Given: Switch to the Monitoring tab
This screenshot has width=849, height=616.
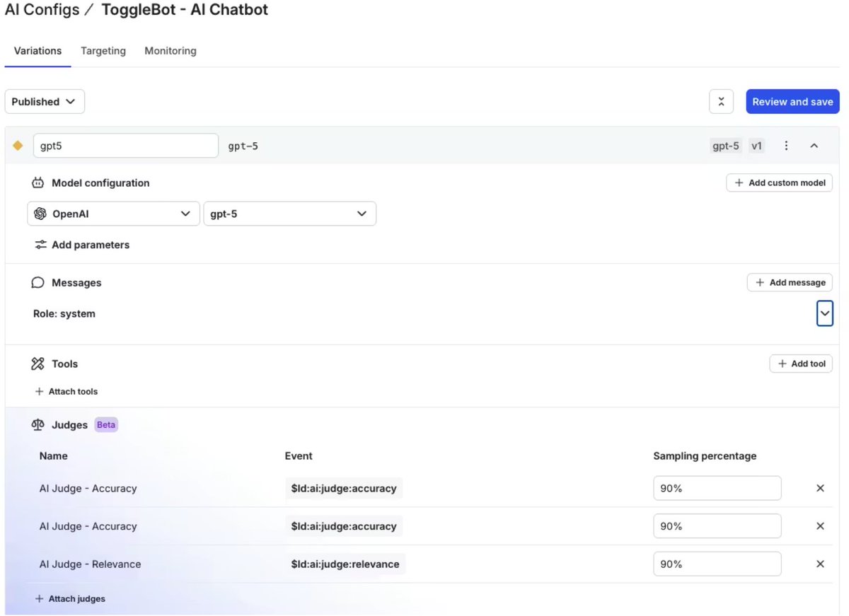Looking at the screenshot, I should 171,51.
